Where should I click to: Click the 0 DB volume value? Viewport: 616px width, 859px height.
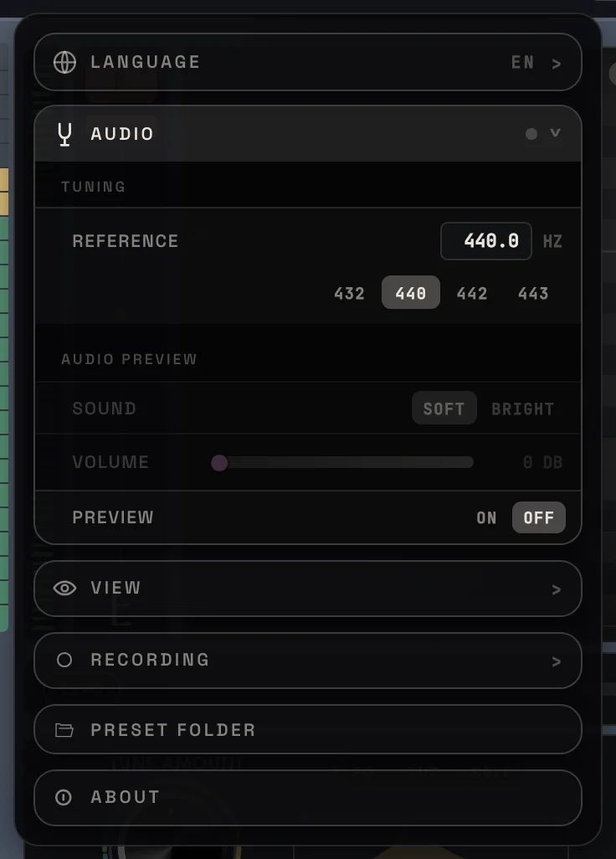coord(542,462)
